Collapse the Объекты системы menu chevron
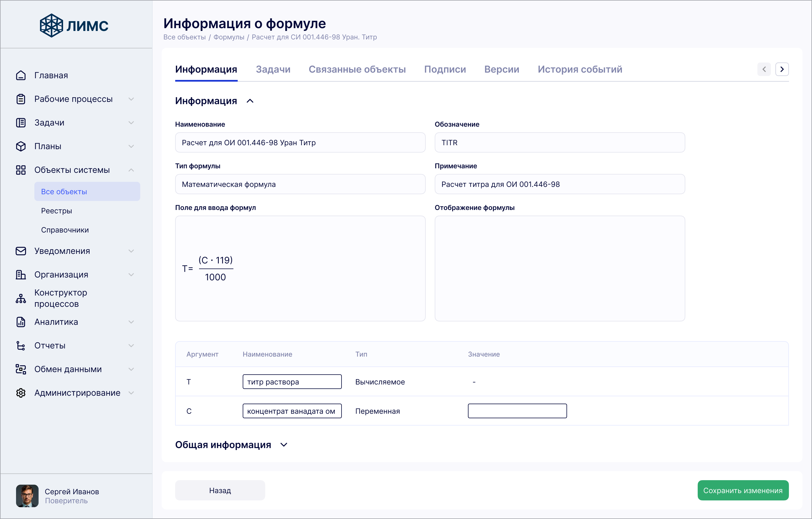This screenshot has width=812, height=519. [x=131, y=170]
